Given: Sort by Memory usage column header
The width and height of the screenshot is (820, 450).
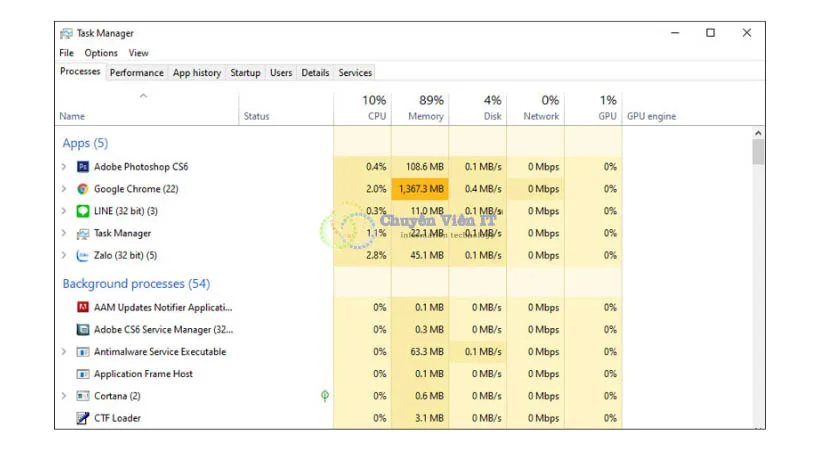Looking at the screenshot, I should coord(420,108).
